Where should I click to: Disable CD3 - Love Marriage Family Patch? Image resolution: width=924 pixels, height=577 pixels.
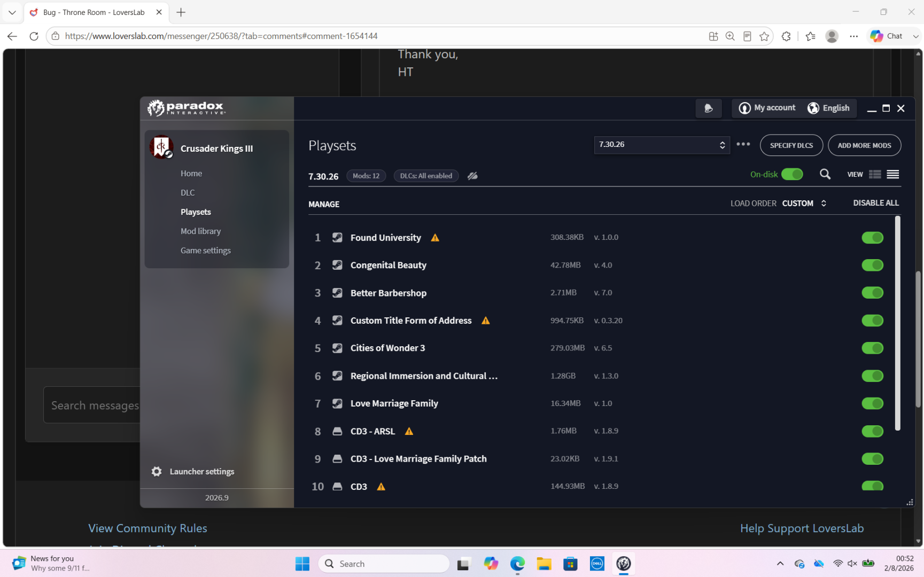coord(872,459)
